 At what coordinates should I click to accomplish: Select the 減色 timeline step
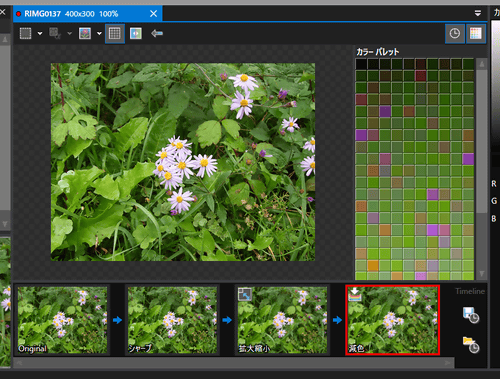(392, 320)
